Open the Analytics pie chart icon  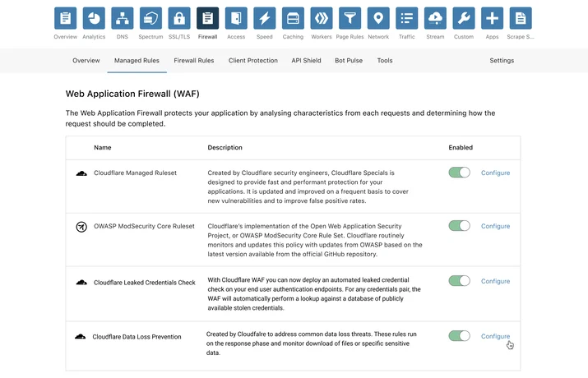pyautogui.click(x=94, y=18)
